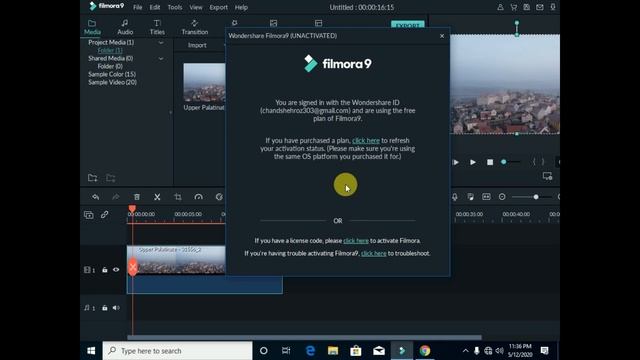
Task: Click the redo icon
Action: [116, 197]
